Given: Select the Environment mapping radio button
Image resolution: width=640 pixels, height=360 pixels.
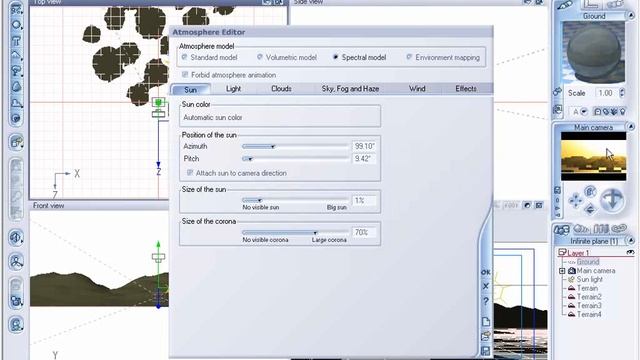Looking at the screenshot, I should [x=409, y=58].
